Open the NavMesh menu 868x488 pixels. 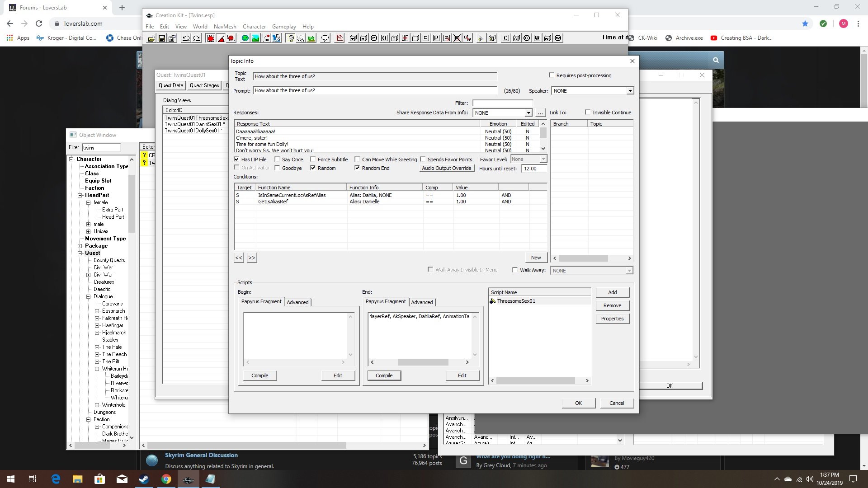225,27
